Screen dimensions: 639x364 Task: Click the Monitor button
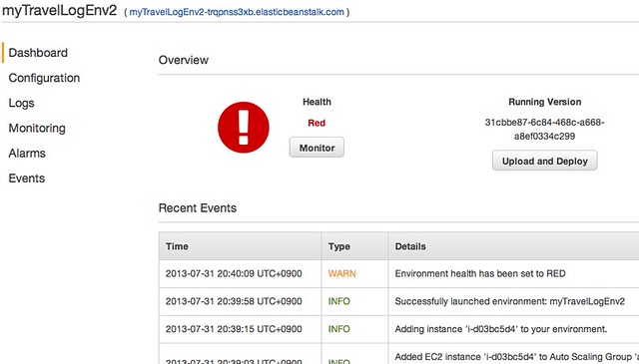pos(317,148)
